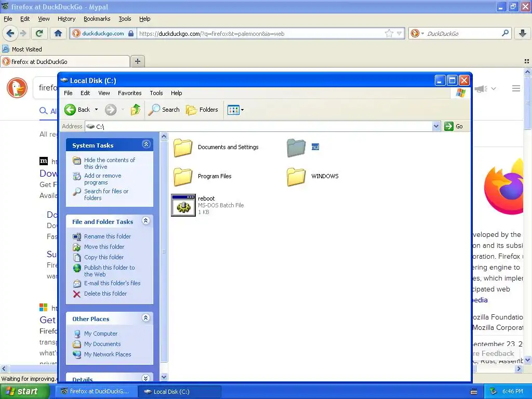Click Mypal browser forward arrow
The image size is (532, 399).
(x=23, y=33)
